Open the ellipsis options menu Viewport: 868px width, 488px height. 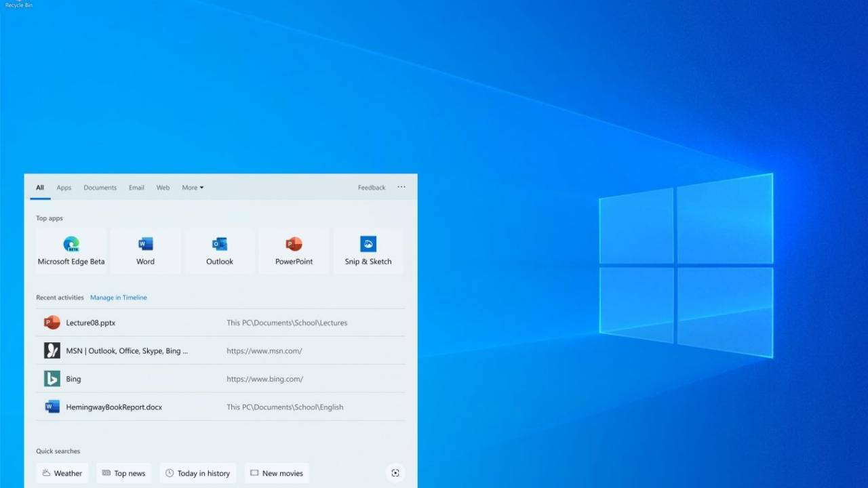(x=401, y=187)
